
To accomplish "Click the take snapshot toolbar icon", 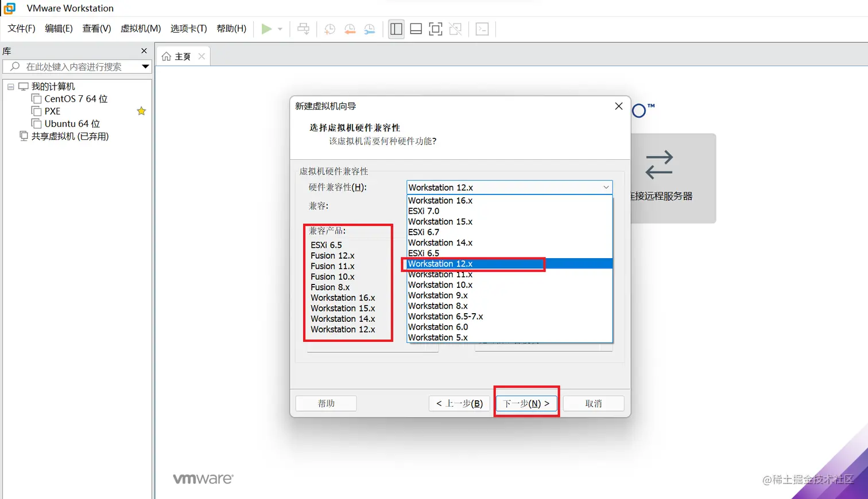I will [x=330, y=29].
